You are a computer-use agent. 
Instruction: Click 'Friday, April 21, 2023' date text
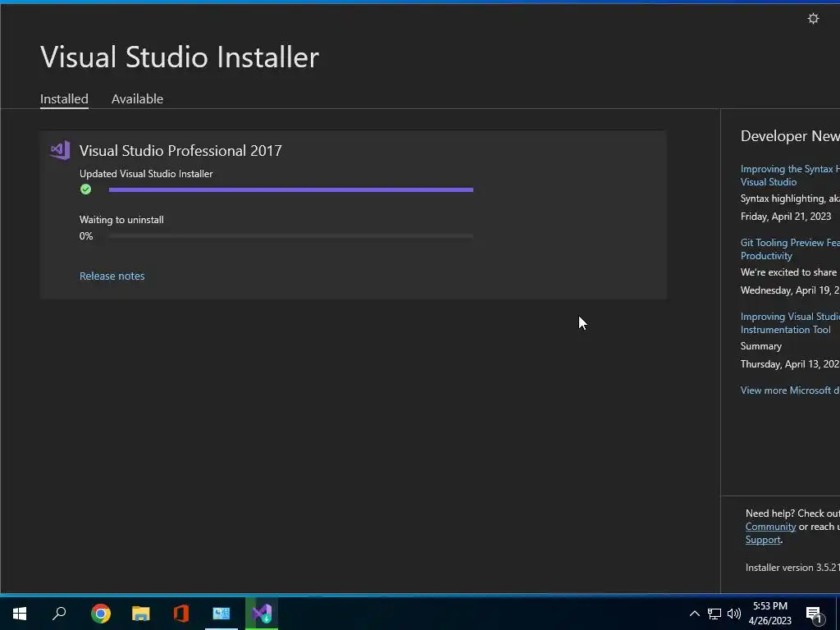pos(786,217)
